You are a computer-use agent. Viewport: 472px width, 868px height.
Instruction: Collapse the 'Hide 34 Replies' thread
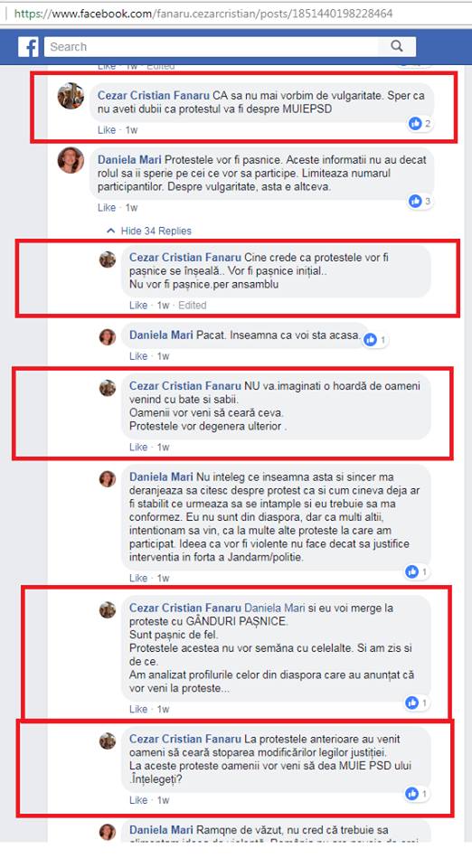tap(149, 231)
